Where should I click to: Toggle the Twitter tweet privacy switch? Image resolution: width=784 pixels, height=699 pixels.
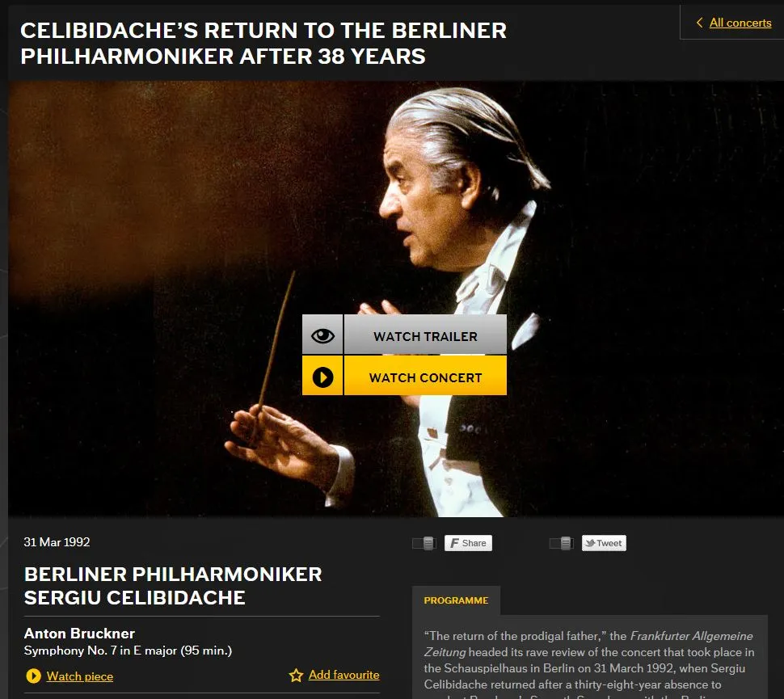[561, 543]
